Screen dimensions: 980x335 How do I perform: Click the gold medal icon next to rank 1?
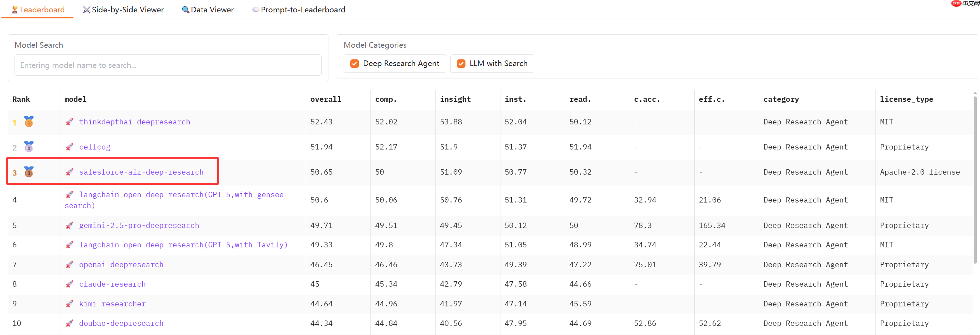(29, 122)
